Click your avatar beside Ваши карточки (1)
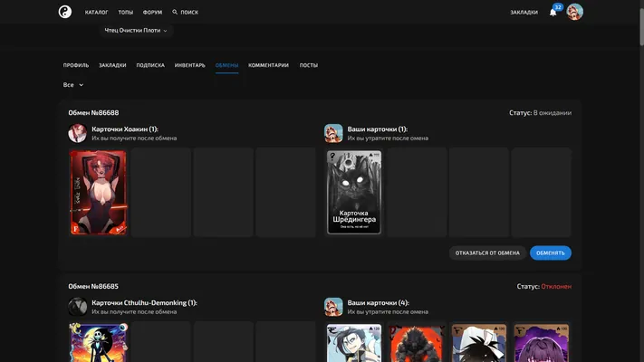 pos(333,133)
